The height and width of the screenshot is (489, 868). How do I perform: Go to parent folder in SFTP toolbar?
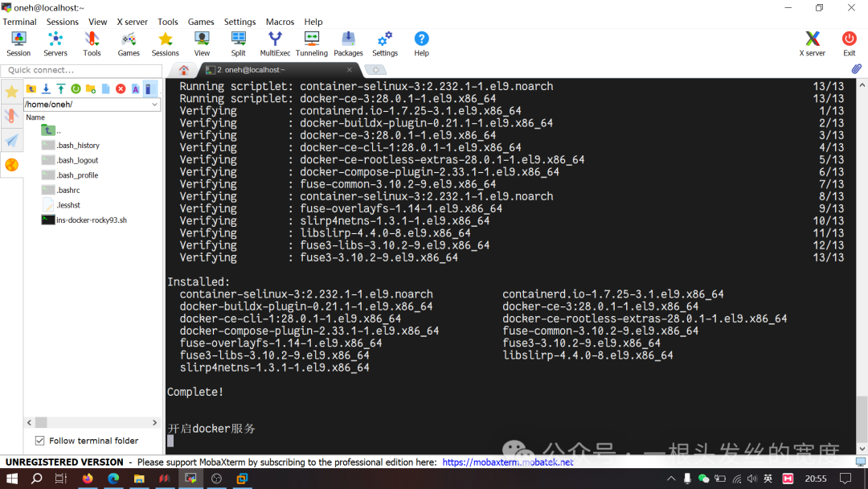[x=31, y=88]
